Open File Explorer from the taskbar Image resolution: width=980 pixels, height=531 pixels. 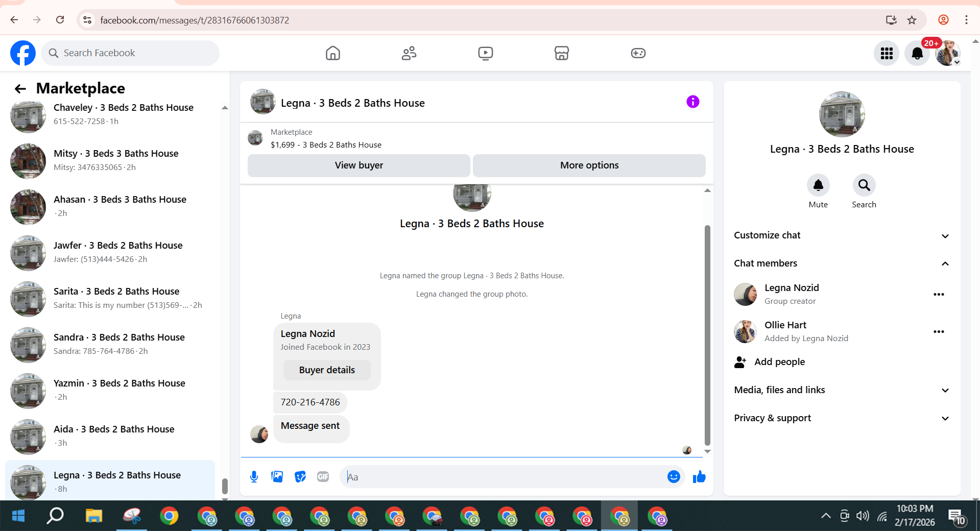[x=93, y=516]
